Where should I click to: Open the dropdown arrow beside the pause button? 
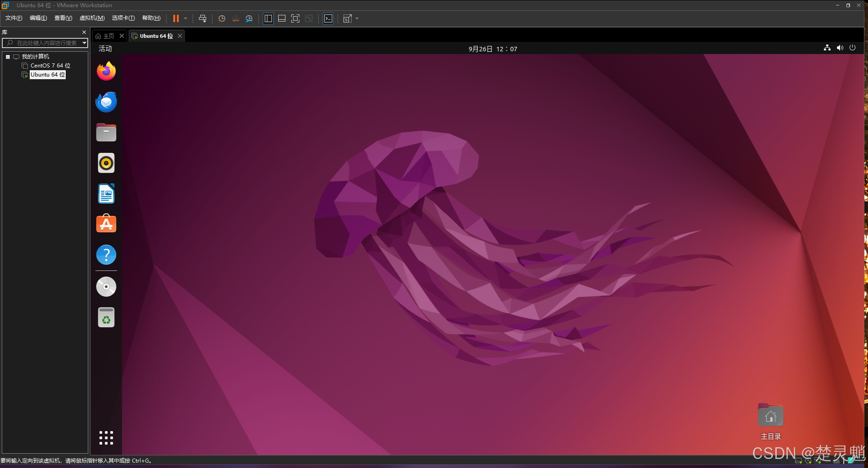pos(185,18)
